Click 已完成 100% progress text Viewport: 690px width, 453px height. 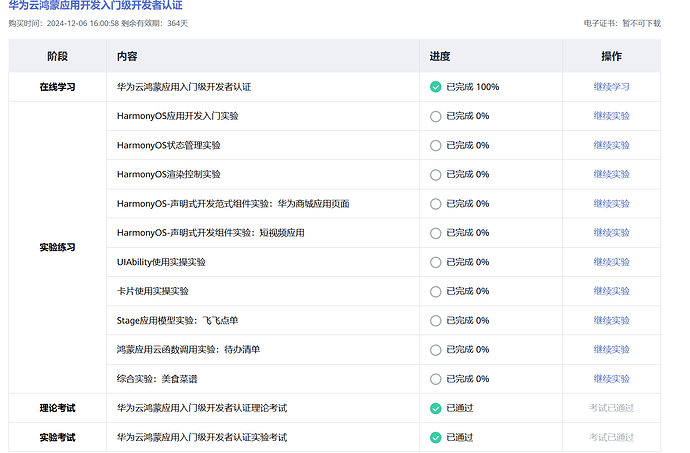pyautogui.click(x=473, y=87)
